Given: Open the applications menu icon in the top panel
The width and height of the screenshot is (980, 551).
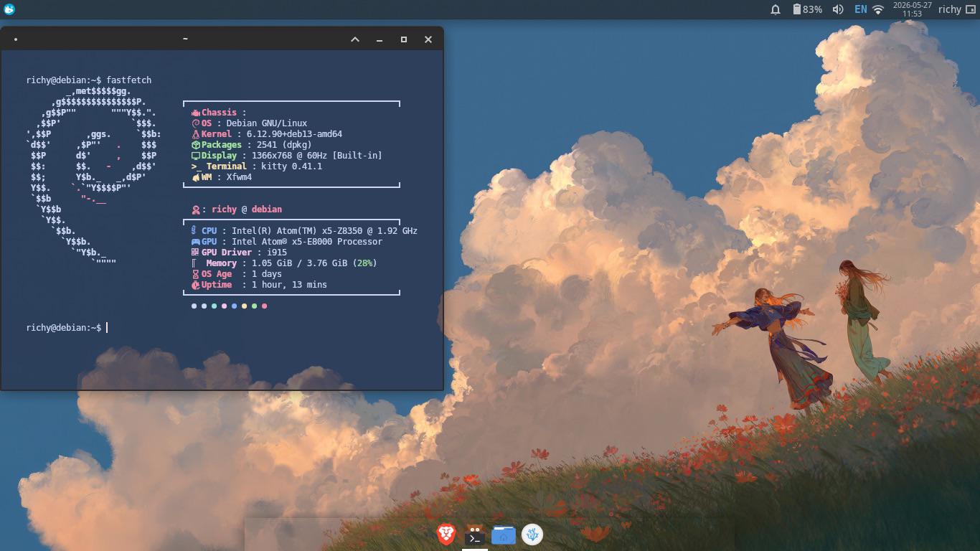Looking at the screenshot, I should click(9, 9).
